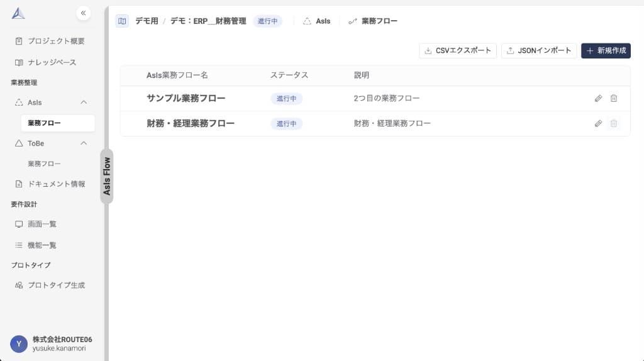Click the ナレッジベース book icon
The width and height of the screenshot is (644, 361).
point(19,62)
